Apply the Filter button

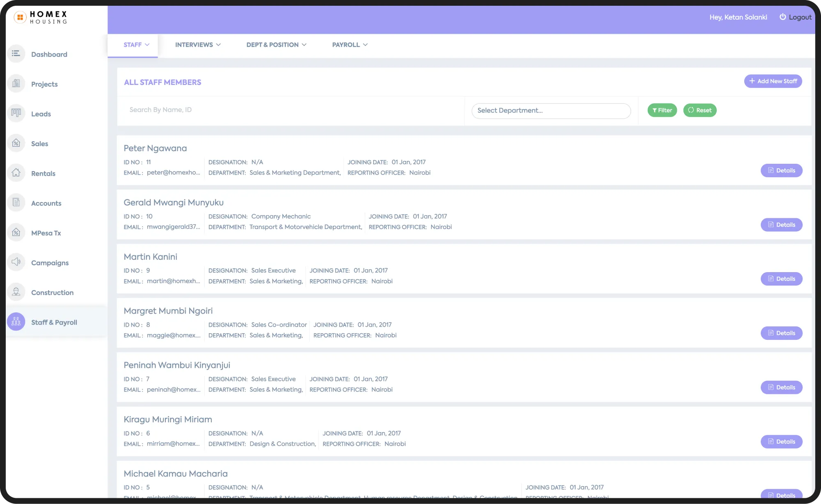point(662,110)
